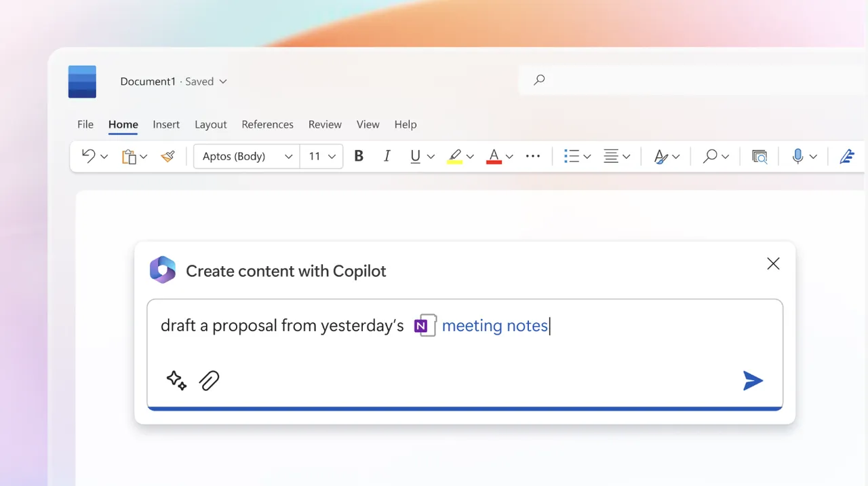
Task: Open the meeting notes link in Copilot prompt
Action: [x=494, y=325]
